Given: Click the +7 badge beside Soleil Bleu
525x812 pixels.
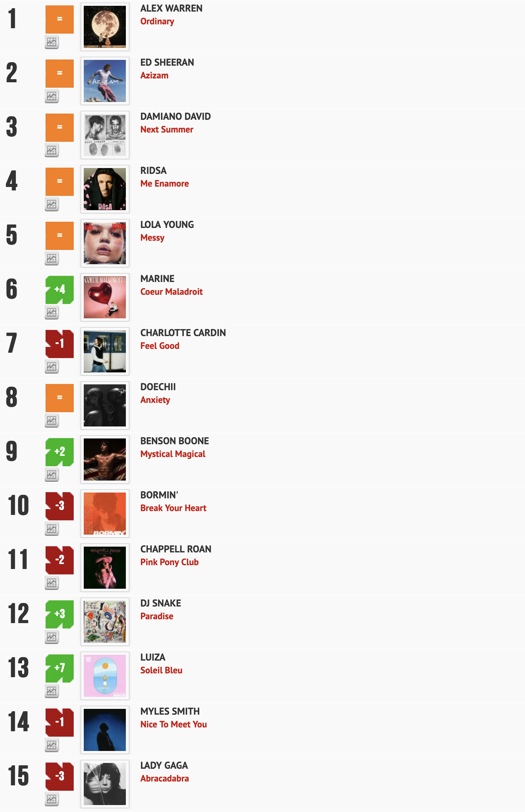Looking at the screenshot, I should tap(59, 668).
